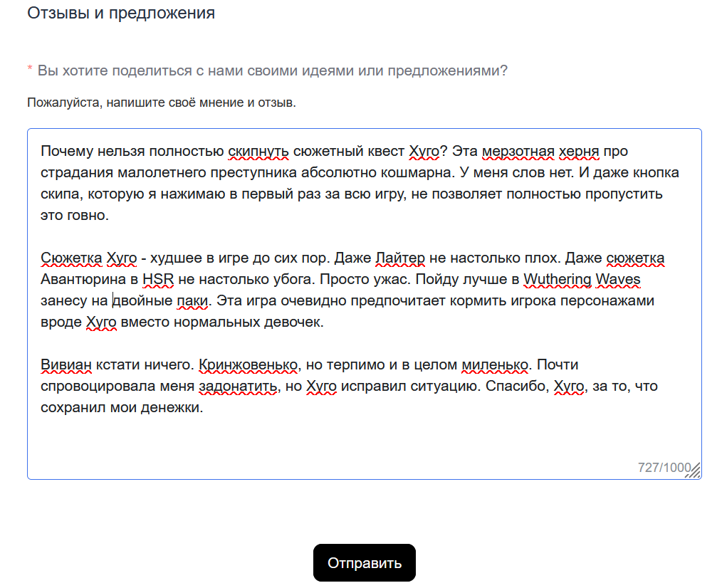Click the word Кринжовенько
The height and width of the screenshot is (588, 722).
point(248,364)
